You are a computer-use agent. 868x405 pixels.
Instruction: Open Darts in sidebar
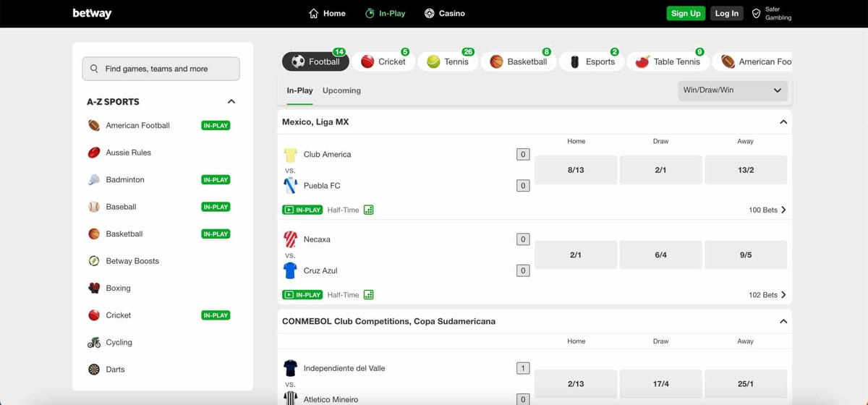(115, 370)
